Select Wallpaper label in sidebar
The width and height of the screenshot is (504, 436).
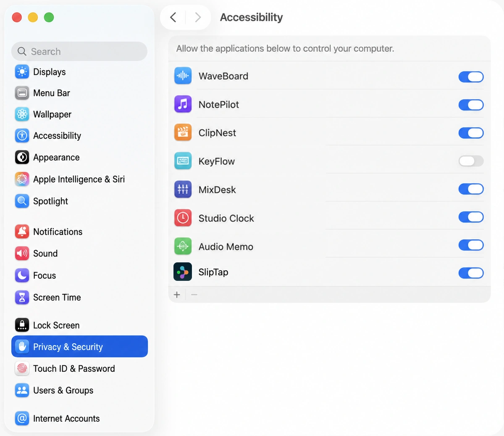tap(52, 114)
